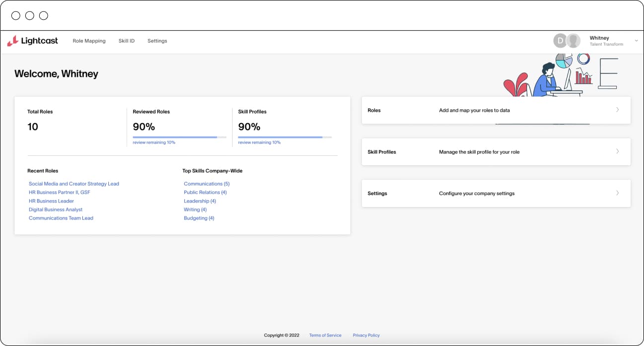Select the Digital Business Analyst role link
This screenshot has height=346, width=644.
tap(56, 209)
